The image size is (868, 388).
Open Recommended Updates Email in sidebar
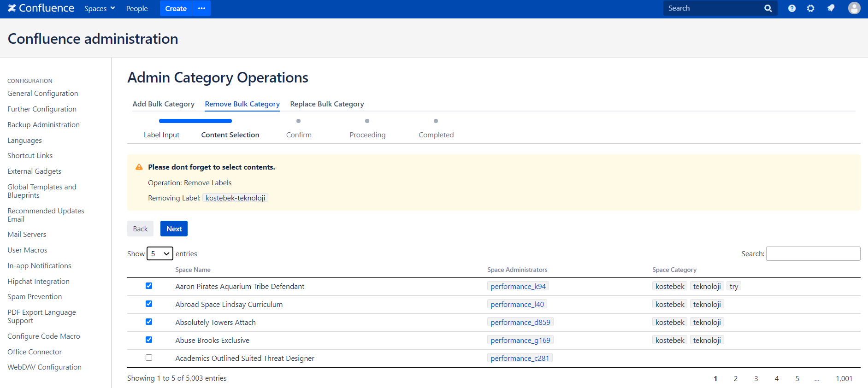point(46,215)
